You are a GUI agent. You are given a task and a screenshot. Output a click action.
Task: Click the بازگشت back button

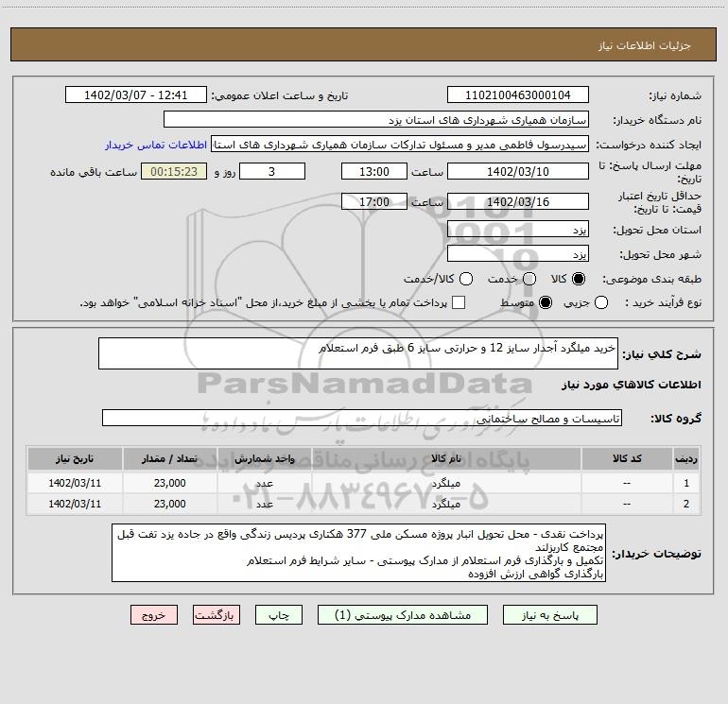pos(217,615)
